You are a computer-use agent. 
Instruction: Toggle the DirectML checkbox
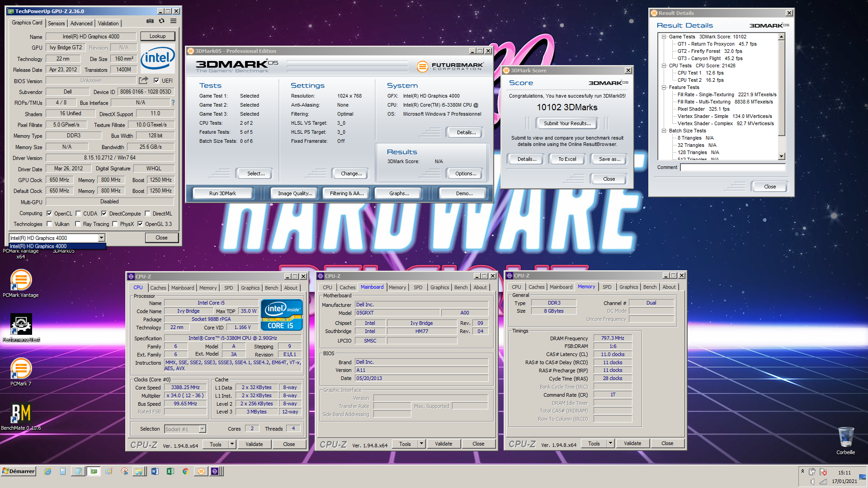coord(147,213)
